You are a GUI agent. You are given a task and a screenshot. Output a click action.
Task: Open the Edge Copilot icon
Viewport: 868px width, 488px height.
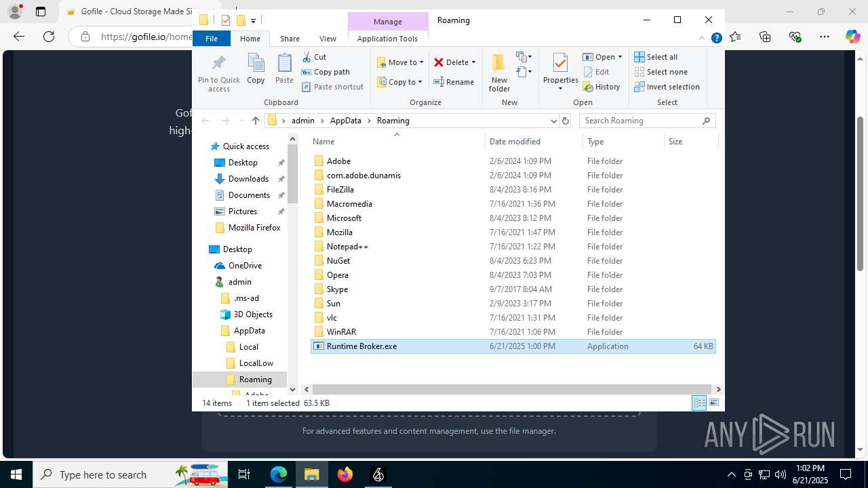(852, 37)
